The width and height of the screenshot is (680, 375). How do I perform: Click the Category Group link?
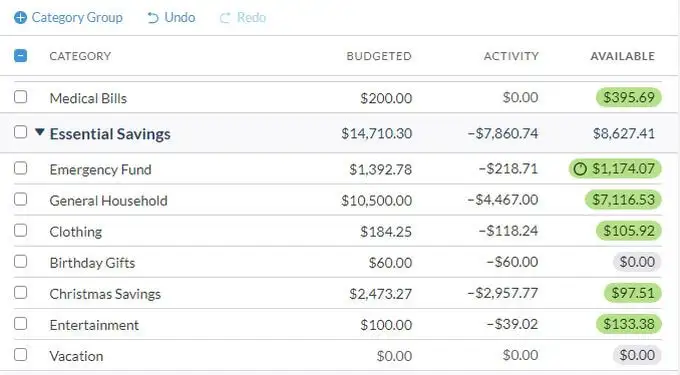point(77,18)
